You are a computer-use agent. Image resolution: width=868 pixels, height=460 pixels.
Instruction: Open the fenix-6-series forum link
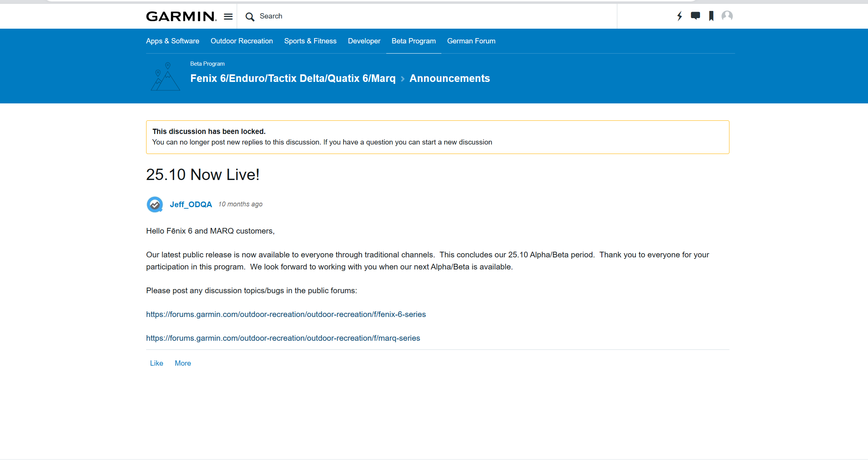(x=286, y=314)
